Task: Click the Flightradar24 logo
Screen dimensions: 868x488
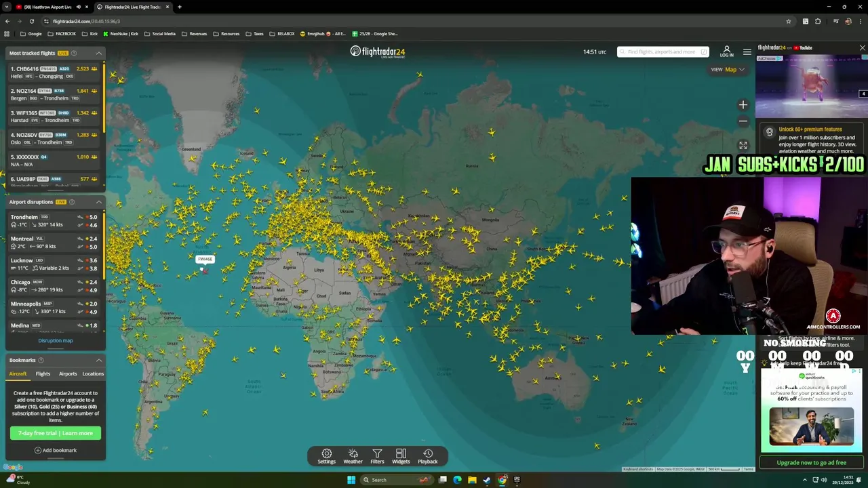Action: (x=378, y=52)
